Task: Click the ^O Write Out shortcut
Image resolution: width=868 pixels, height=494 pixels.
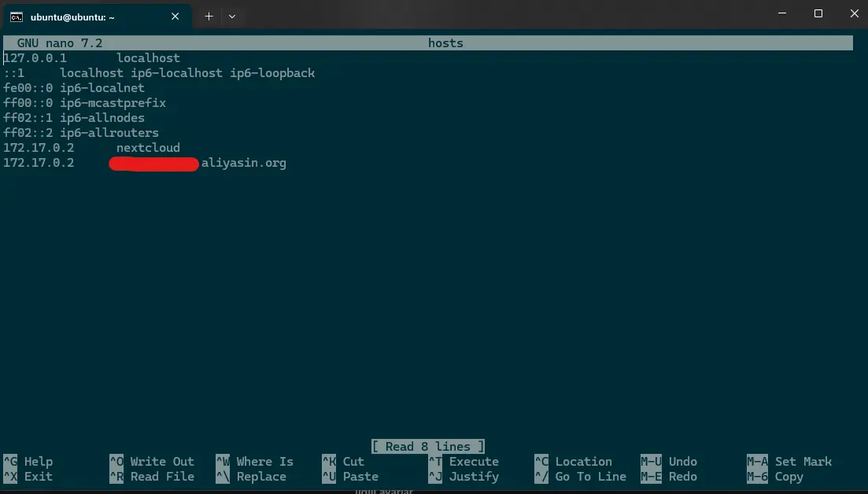Action: click(152, 462)
